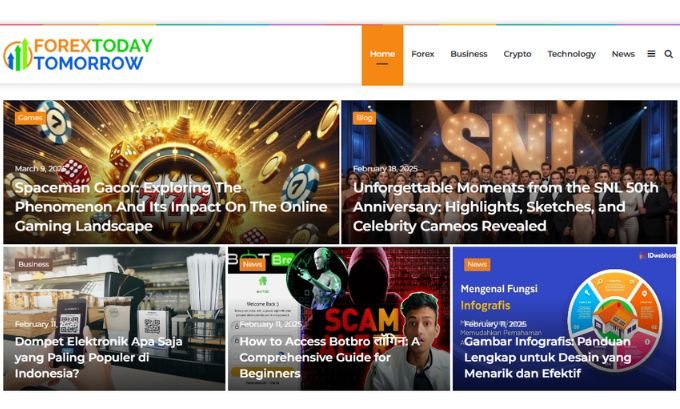
Task: Open the search magnifier icon
Action: 669,54
